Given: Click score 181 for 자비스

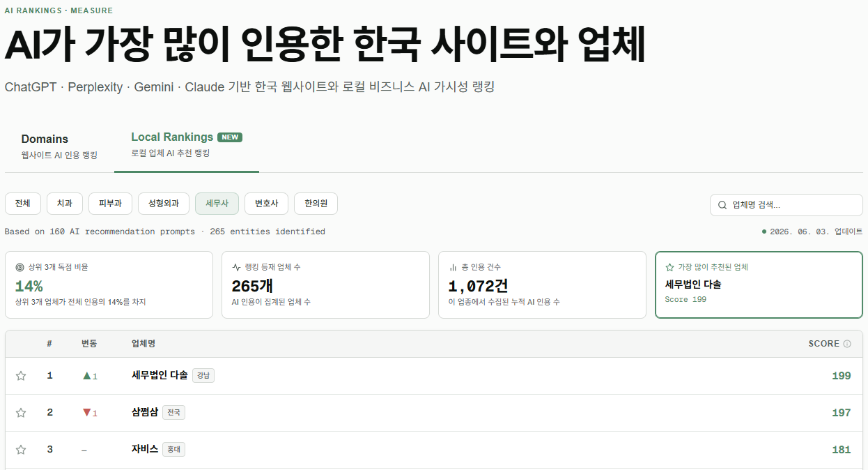Looking at the screenshot, I should coord(842,450).
